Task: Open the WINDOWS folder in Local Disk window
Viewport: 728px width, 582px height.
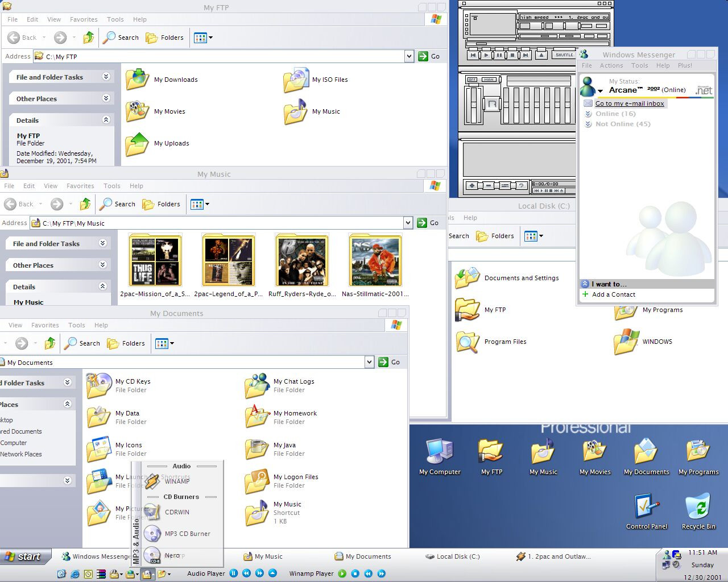Action: [643, 342]
